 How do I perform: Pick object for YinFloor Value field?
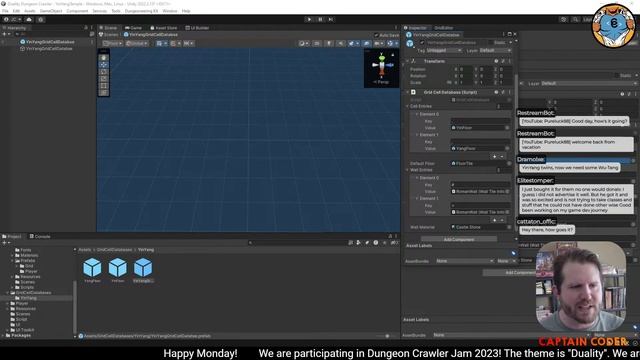click(x=507, y=128)
